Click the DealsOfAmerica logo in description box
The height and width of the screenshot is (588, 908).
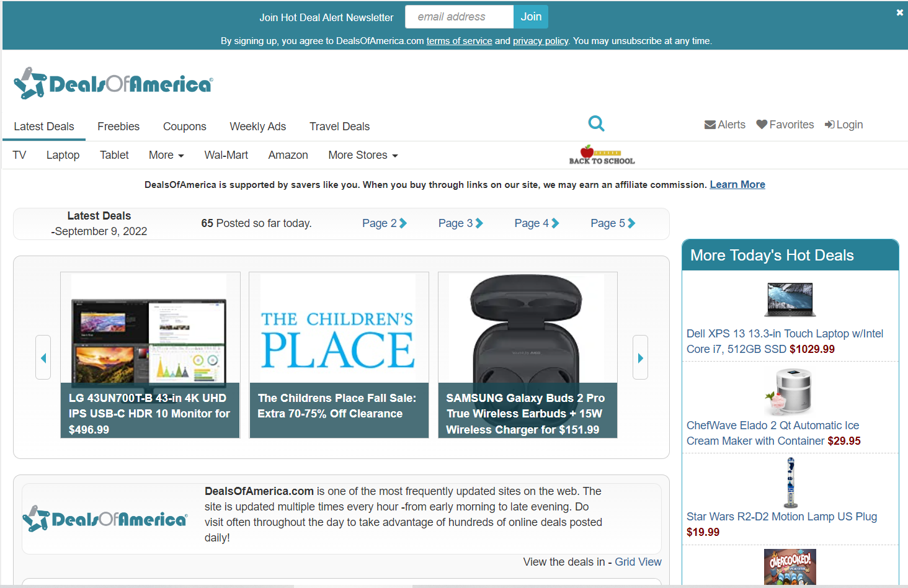(105, 519)
